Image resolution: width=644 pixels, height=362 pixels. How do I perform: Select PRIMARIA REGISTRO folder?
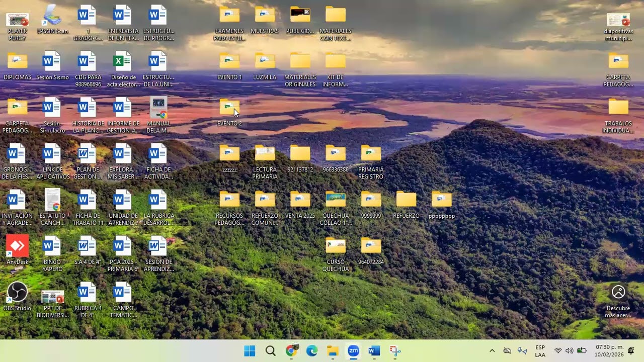pos(371,163)
